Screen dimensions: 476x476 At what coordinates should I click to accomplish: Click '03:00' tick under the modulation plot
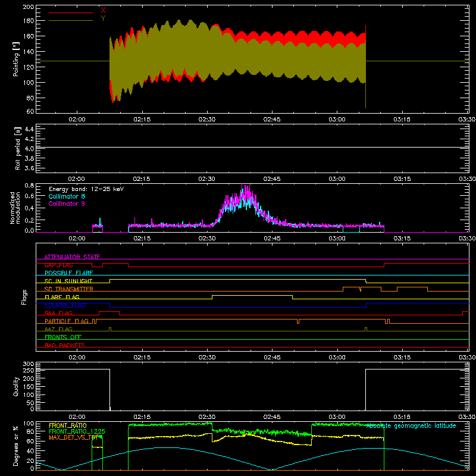(x=337, y=239)
